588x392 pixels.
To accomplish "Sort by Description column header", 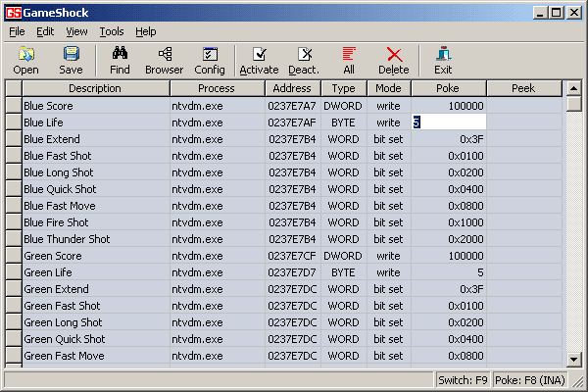I will [x=96, y=88].
